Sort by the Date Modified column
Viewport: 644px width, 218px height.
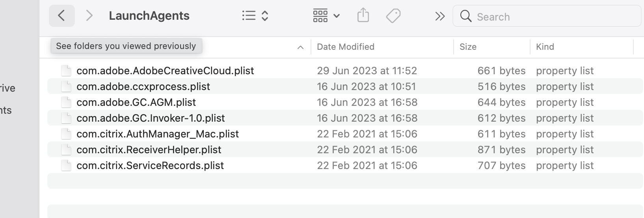point(346,47)
